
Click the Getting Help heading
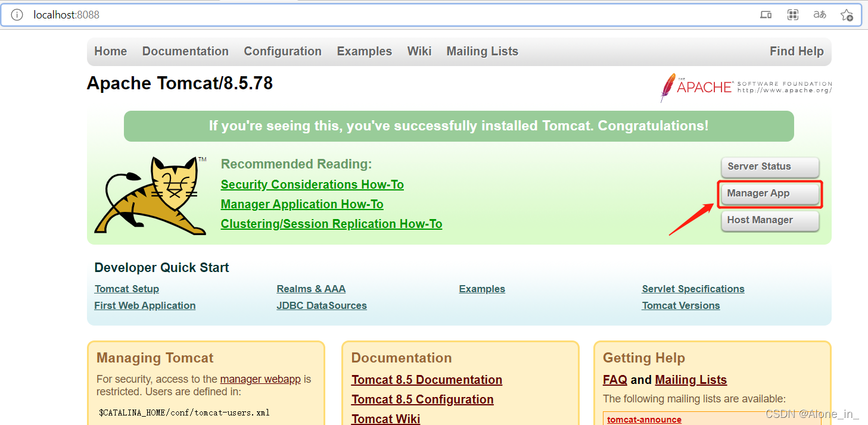(x=644, y=358)
